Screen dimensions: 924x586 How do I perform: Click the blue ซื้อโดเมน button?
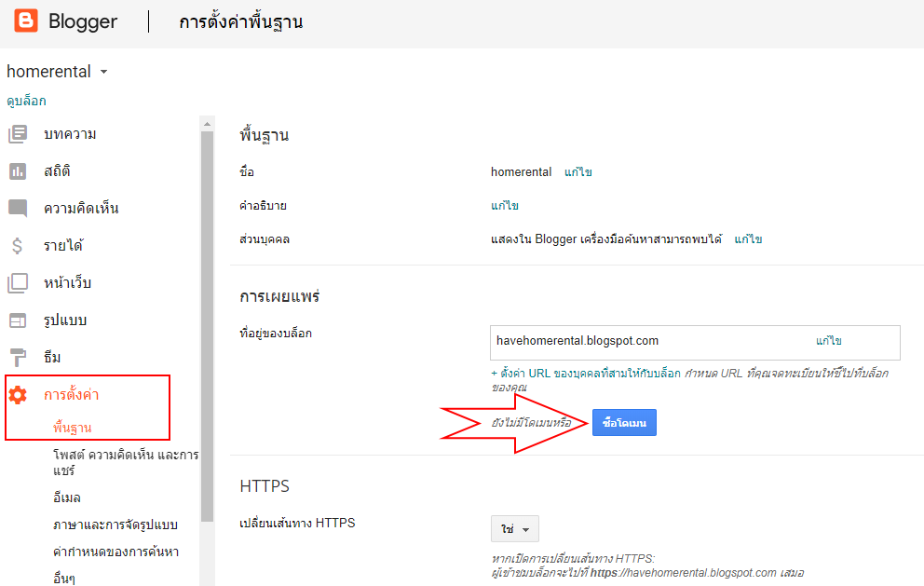pos(624,423)
